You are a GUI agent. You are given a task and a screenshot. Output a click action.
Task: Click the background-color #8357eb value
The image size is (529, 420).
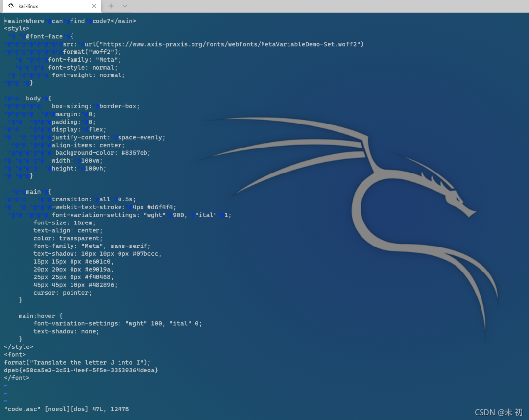click(136, 153)
